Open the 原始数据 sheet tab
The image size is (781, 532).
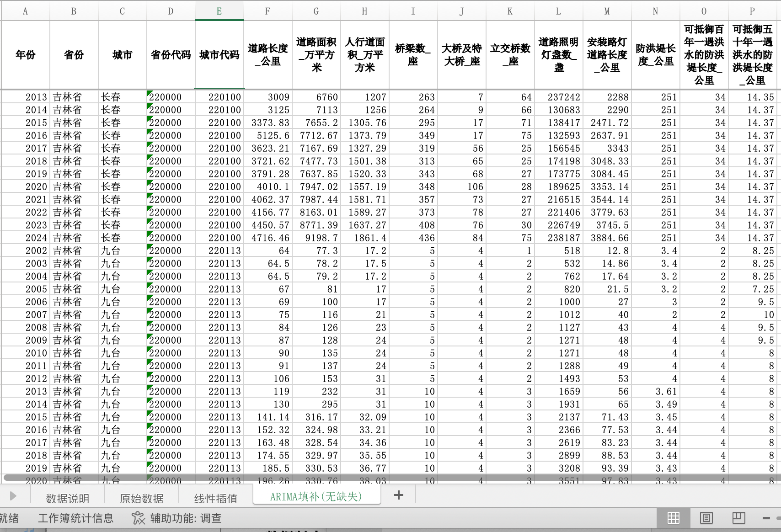coord(142,498)
